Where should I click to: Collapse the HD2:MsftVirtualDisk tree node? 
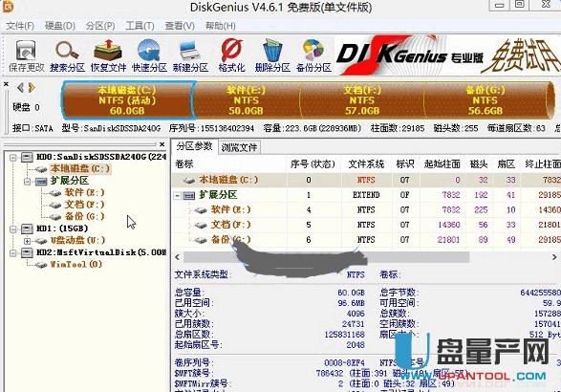[x=13, y=253]
